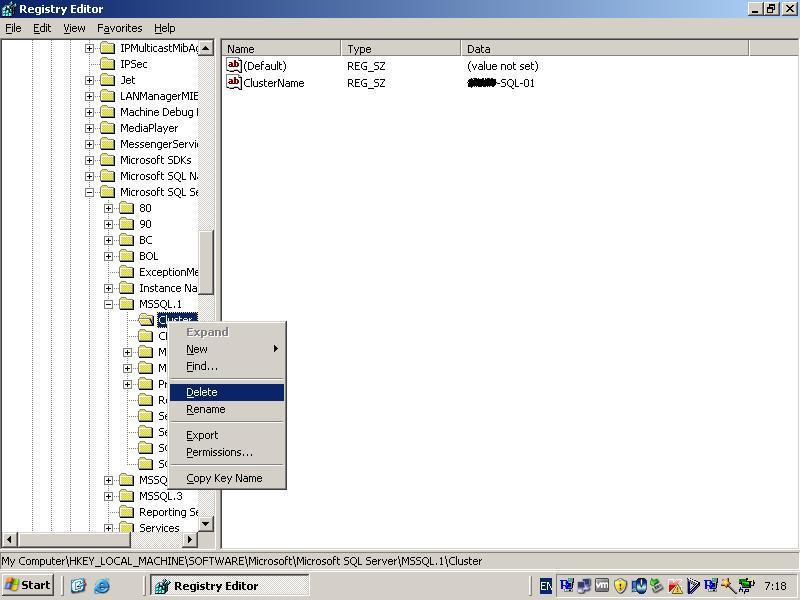Click the red Kaspersky warning tray icon
This screenshot has height=600, width=800.
tap(676, 586)
